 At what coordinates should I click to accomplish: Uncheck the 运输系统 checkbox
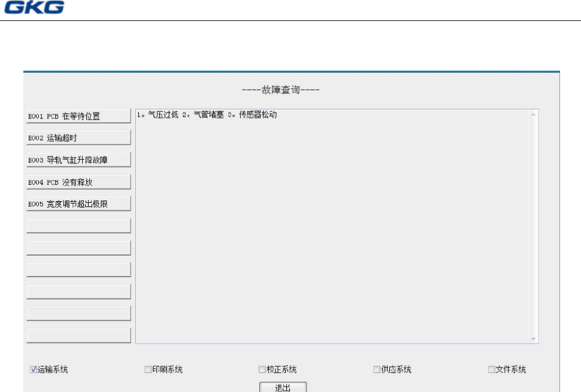[34, 369]
